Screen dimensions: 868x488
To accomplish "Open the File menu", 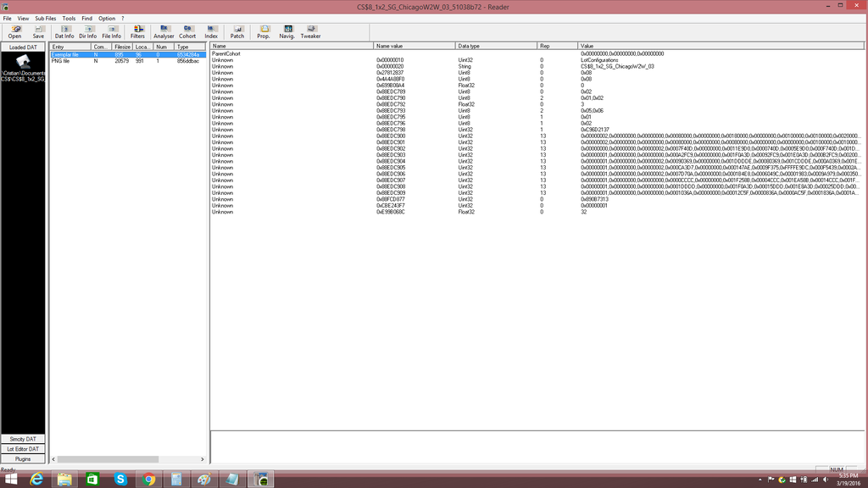I will (x=7, y=19).
